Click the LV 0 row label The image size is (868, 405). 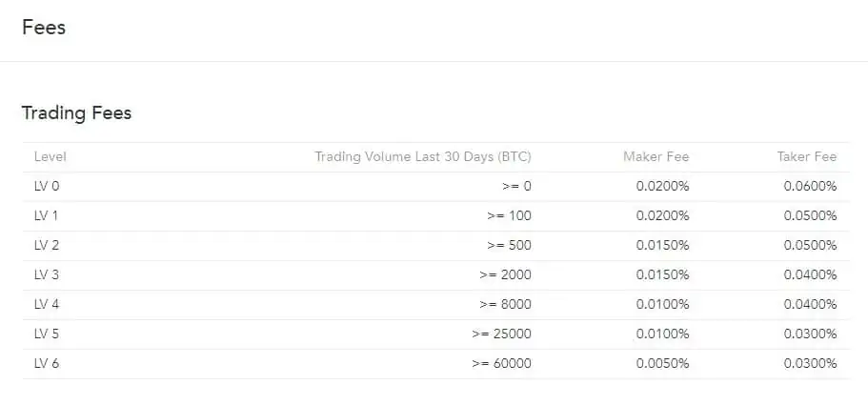pyautogui.click(x=47, y=187)
